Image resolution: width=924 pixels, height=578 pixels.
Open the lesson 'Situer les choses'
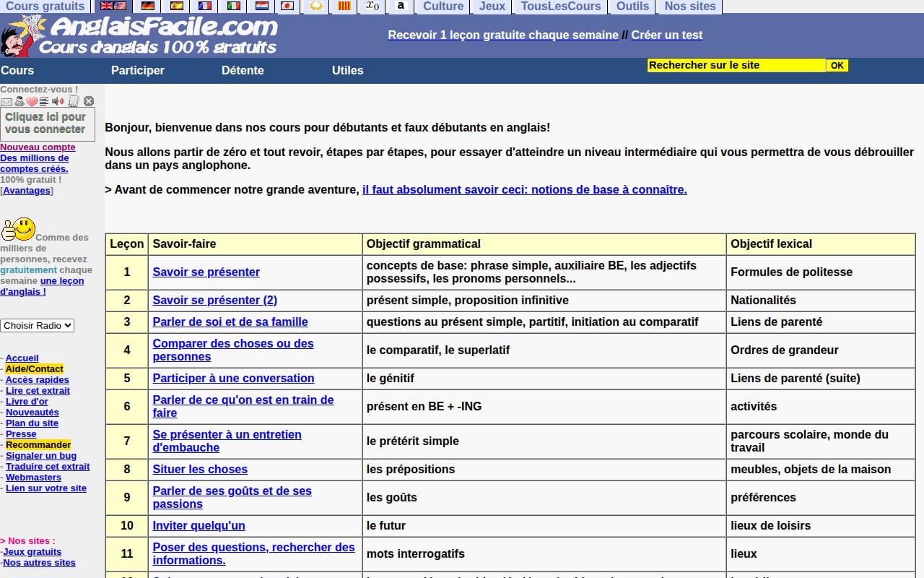[x=200, y=469]
